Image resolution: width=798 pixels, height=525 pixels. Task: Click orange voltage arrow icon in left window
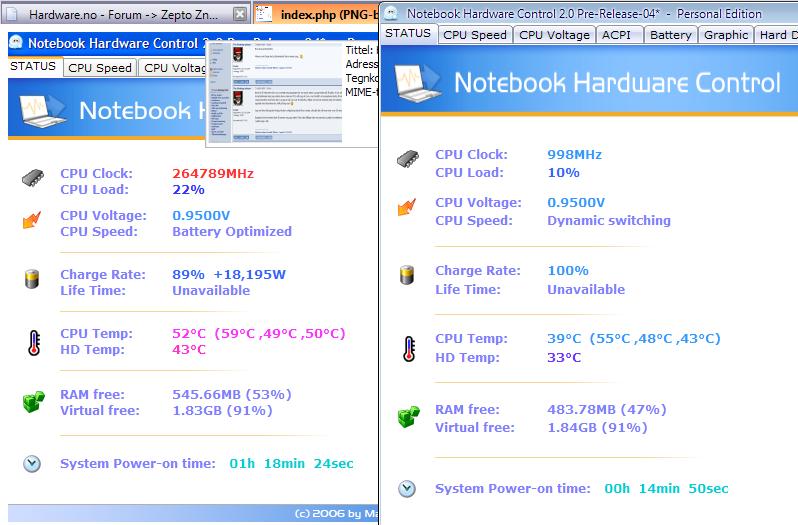pyautogui.click(x=32, y=220)
